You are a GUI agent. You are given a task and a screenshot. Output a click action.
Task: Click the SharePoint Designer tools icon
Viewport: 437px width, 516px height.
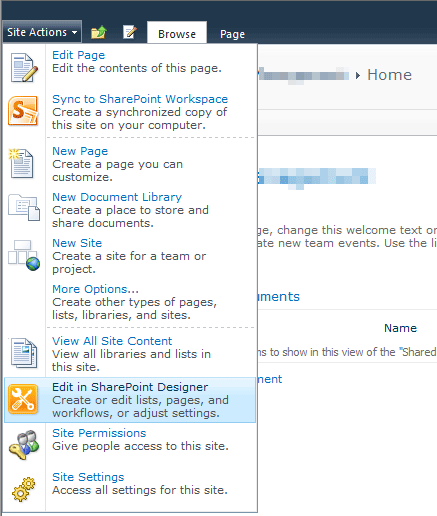click(x=23, y=399)
